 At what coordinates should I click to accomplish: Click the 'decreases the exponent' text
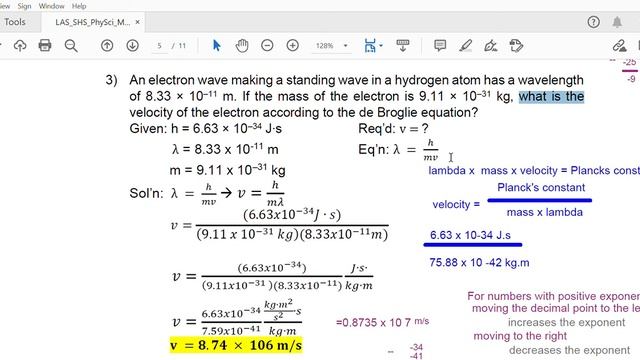coord(569,350)
